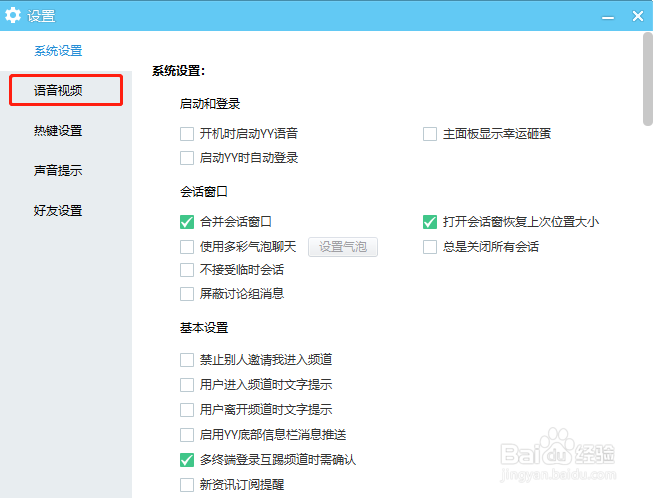Tick 禁止别人邀请我进入频道 checkbox
The width and height of the screenshot is (653, 498).
[x=187, y=360]
